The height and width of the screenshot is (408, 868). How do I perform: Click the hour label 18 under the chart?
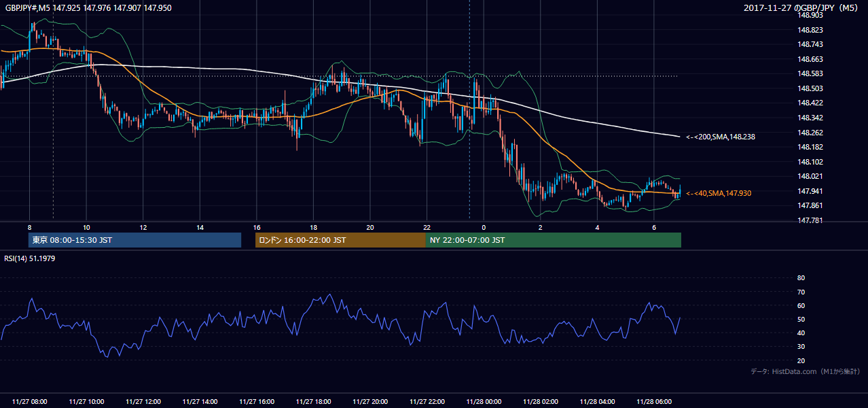(313, 227)
